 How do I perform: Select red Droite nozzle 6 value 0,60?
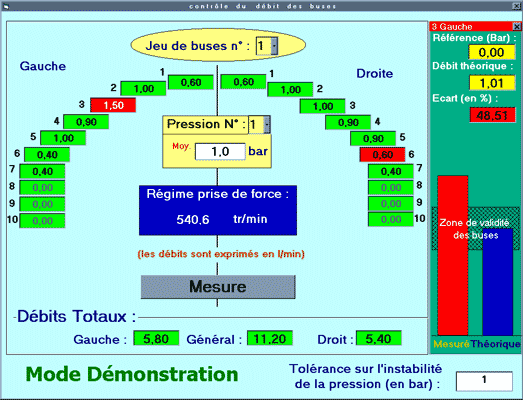coord(383,155)
